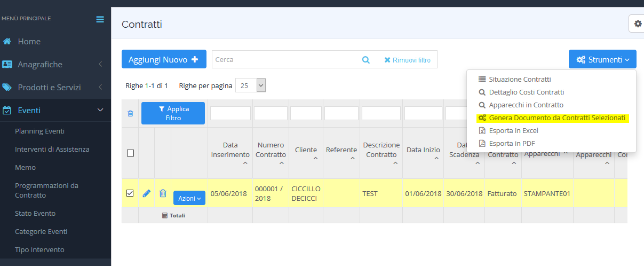Click the Prodotti e Servizi tag icon
This screenshot has width=644, height=266.
7,88
